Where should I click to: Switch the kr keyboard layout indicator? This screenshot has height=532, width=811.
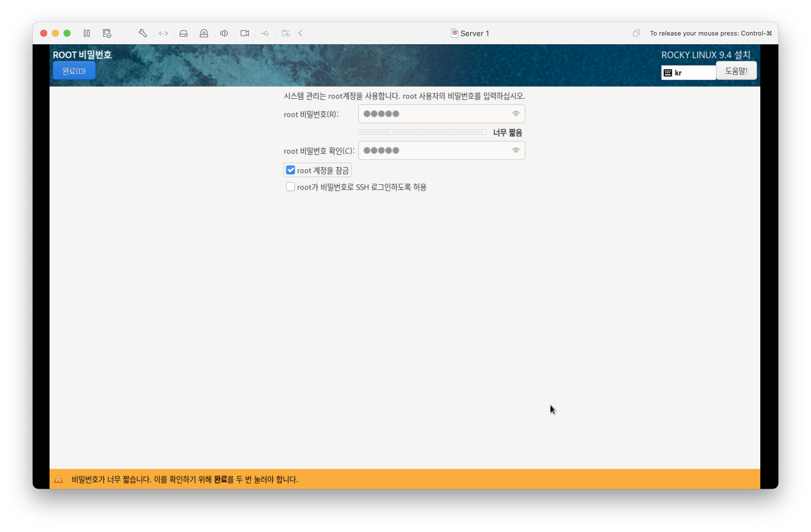[688, 73]
